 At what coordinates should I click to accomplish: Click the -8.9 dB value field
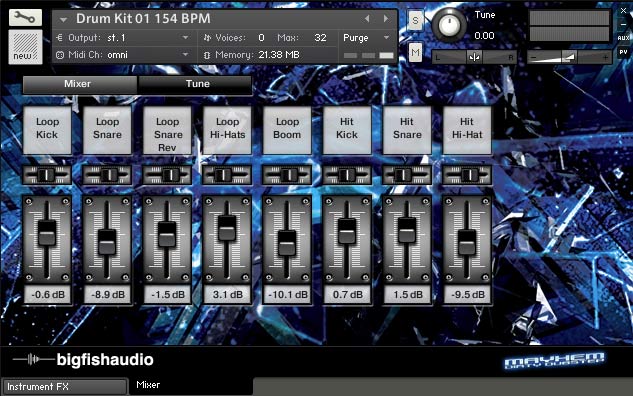tap(107, 295)
